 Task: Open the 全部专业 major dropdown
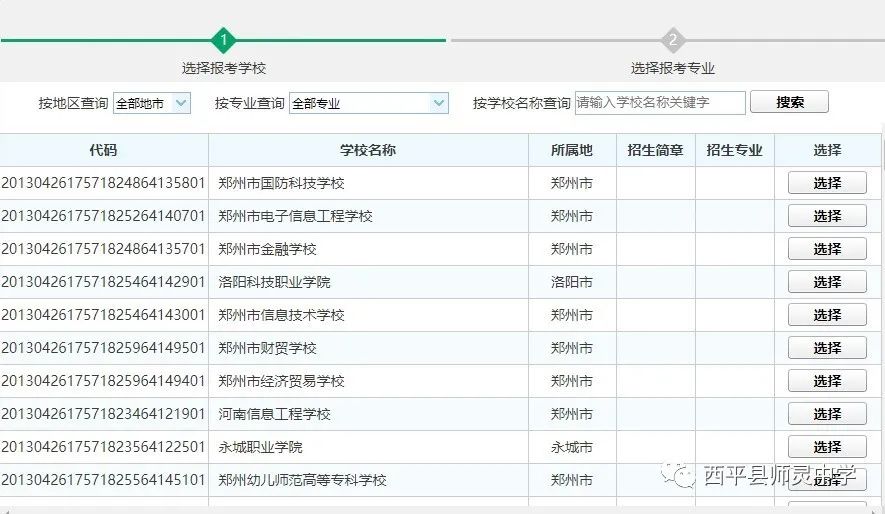point(369,103)
